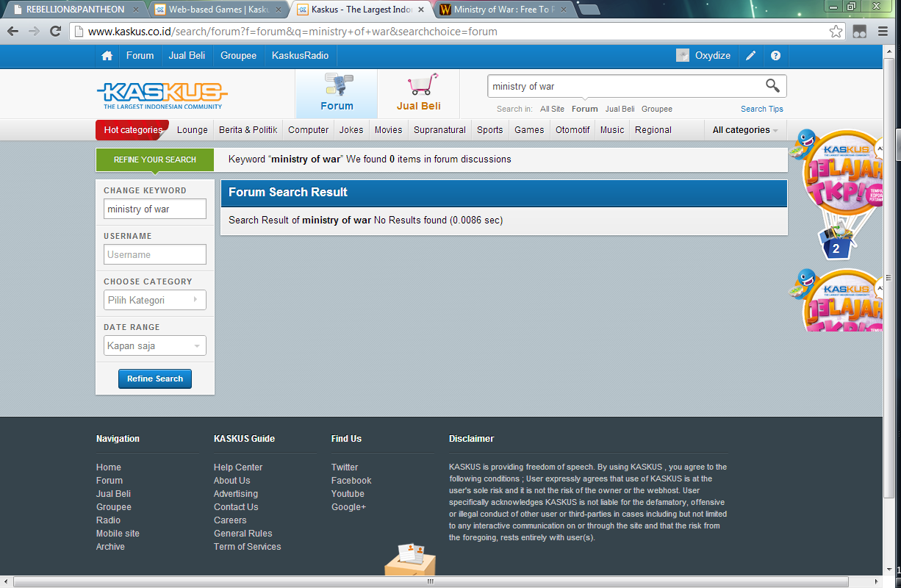Click browser forward arrow

[34, 32]
